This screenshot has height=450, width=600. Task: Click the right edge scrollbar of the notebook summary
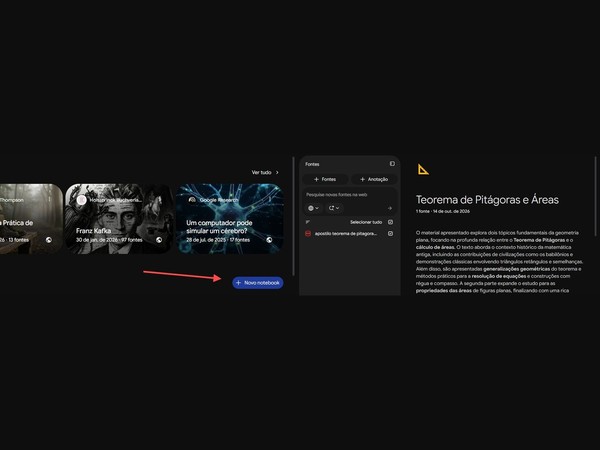[x=595, y=196]
